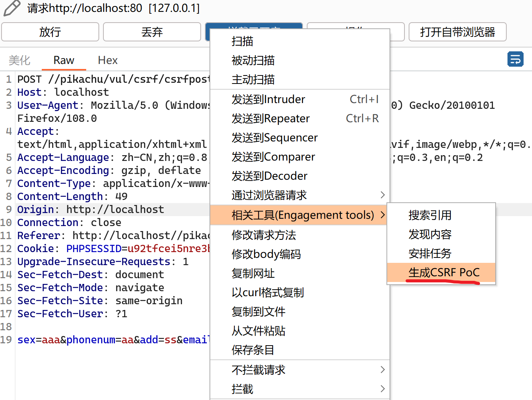Viewport: 532px width, 400px height.
Task: Click the request body sex=aaa parameters
Action: [x=114, y=340]
